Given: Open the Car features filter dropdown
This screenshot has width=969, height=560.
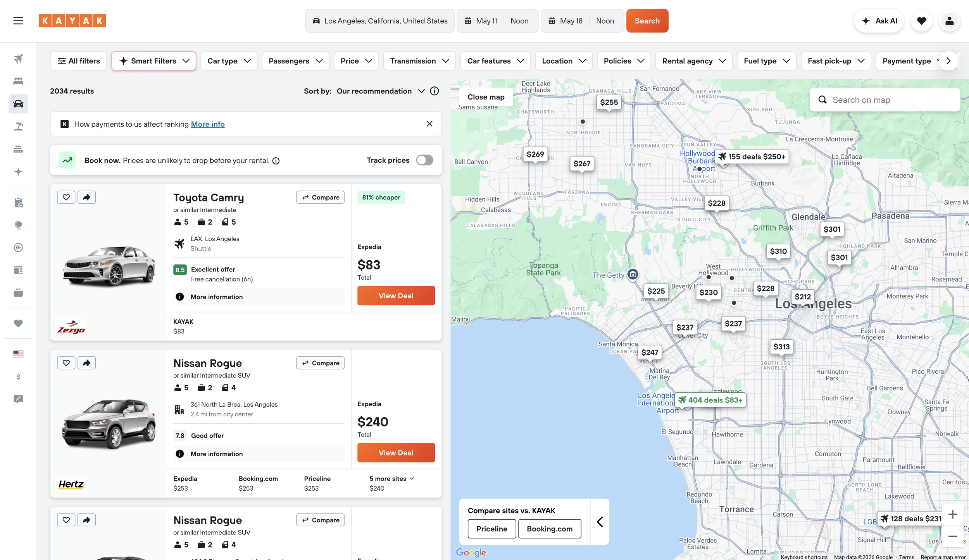Looking at the screenshot, I should (x=495, y=61).
